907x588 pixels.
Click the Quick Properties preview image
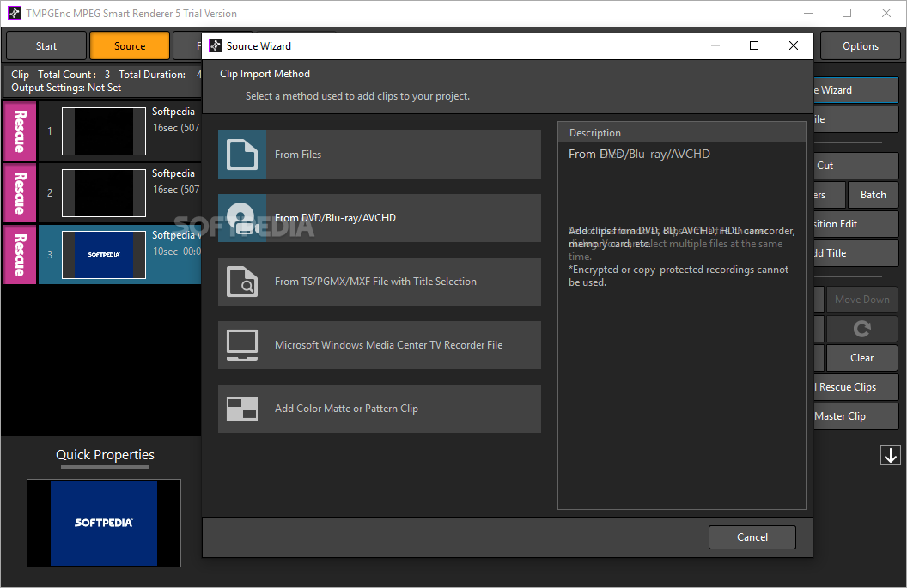104,523
